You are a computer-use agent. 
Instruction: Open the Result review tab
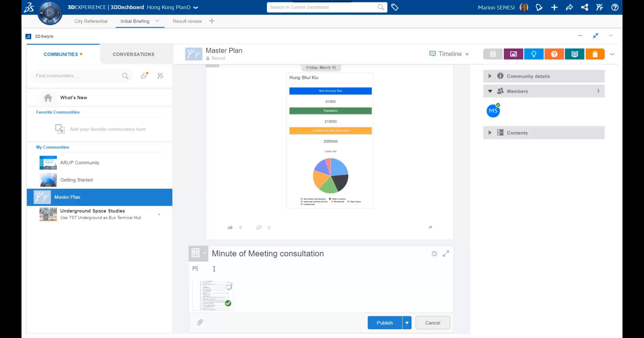(187, 21)
